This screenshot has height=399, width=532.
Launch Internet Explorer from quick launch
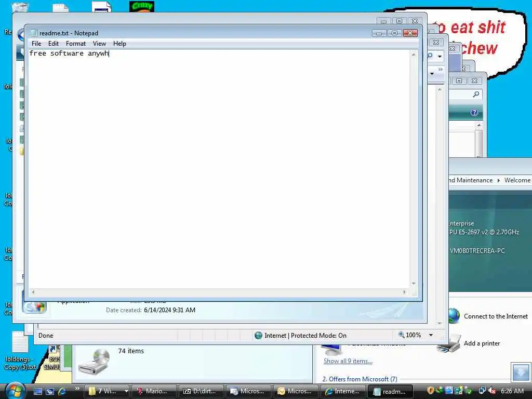coord(62,391)
